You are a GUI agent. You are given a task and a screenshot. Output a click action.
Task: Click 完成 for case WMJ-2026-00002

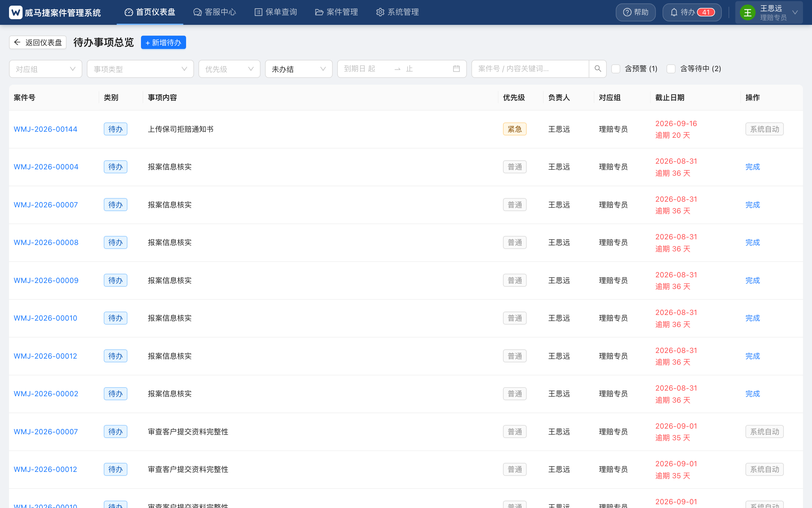(753, 394)
